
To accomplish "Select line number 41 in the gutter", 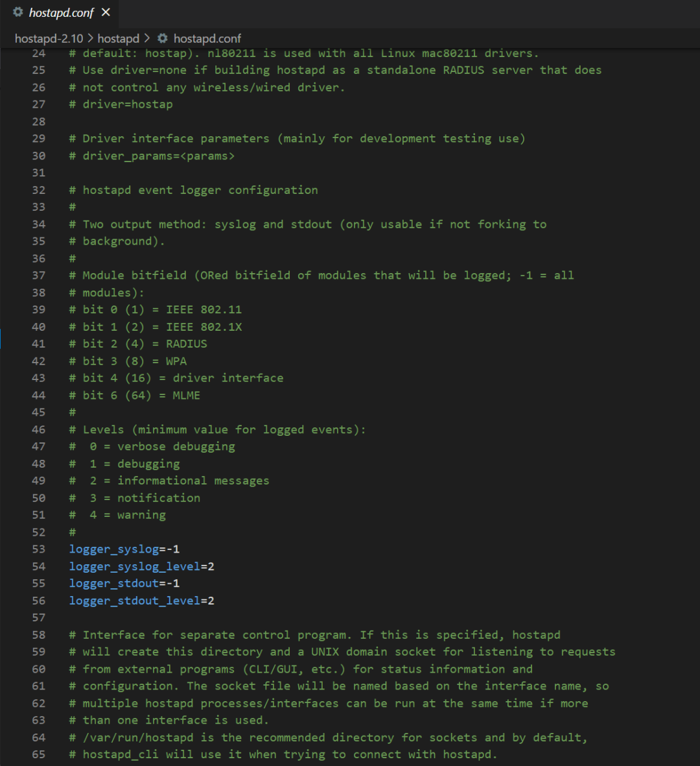I will pos(39,344).
